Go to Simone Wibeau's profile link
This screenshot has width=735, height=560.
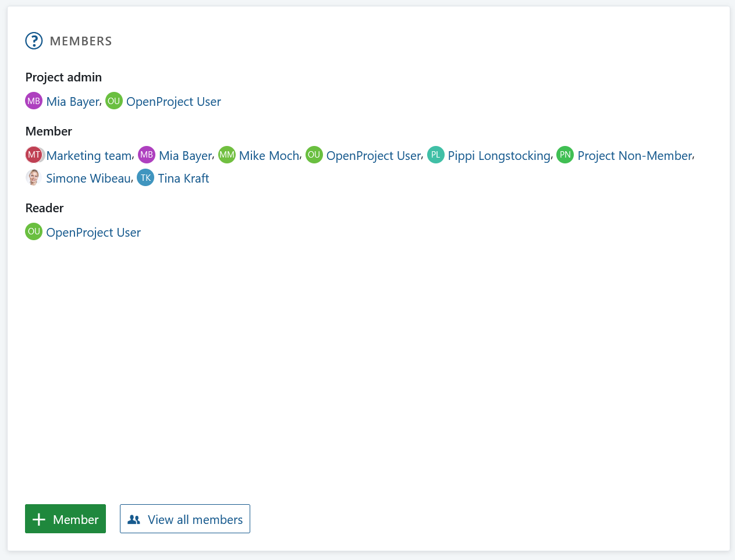pyautogui.click(x=88, y=179)
